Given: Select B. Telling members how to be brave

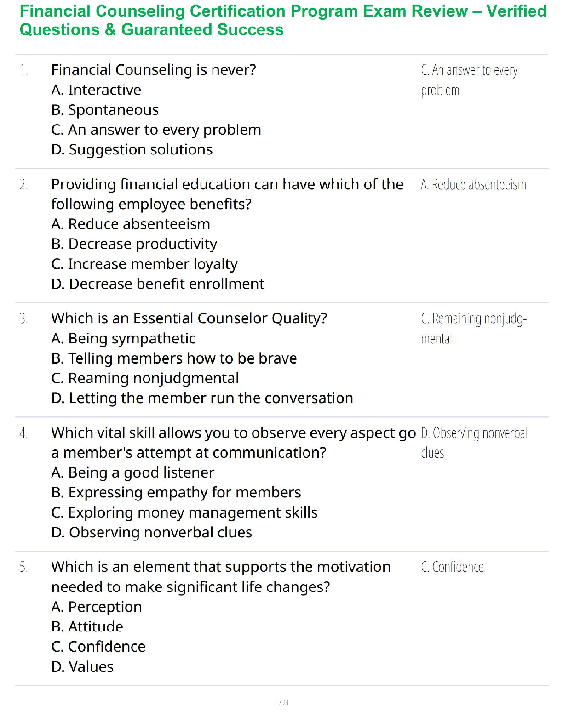Looking at the screenshot, I should tap(174, 358).
